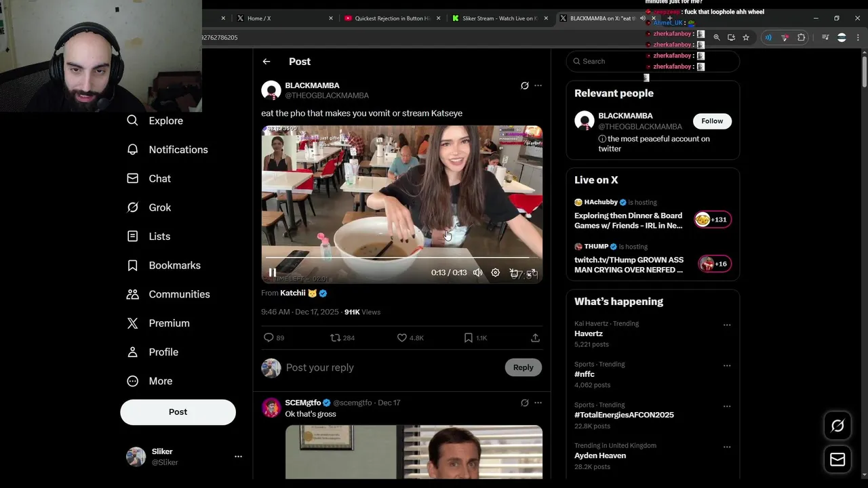Open the Messages floating envelope button
Viewport: 868px width, 488px height.
tap(837, 460)
